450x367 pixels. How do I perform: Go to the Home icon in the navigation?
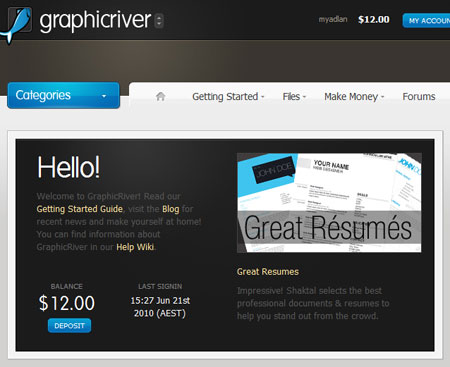tap(161, 96)
